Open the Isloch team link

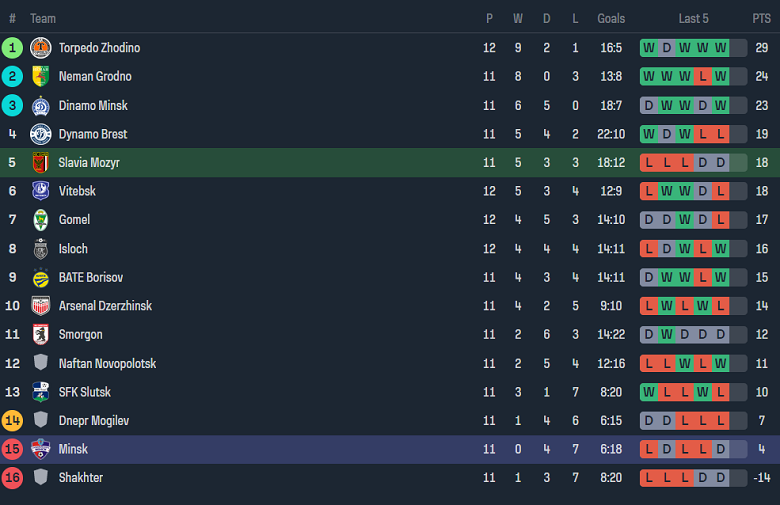pyautogui.click(x=73, y=249)
